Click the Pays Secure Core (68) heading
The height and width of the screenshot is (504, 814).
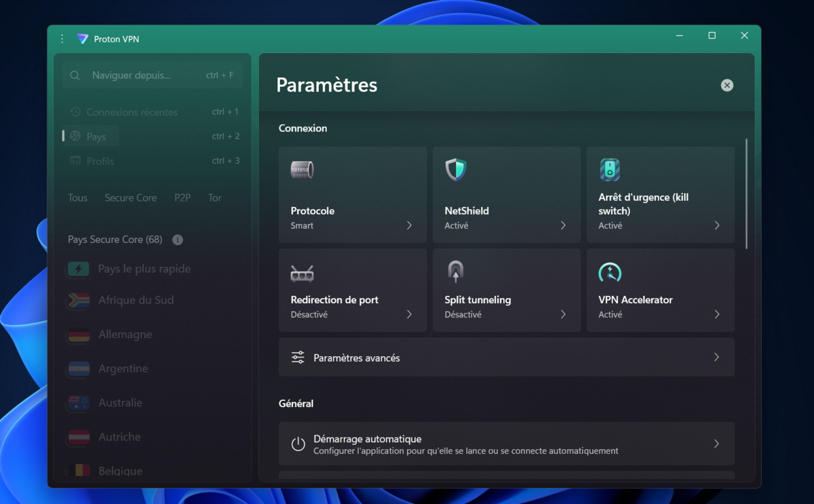coord(115,239)
